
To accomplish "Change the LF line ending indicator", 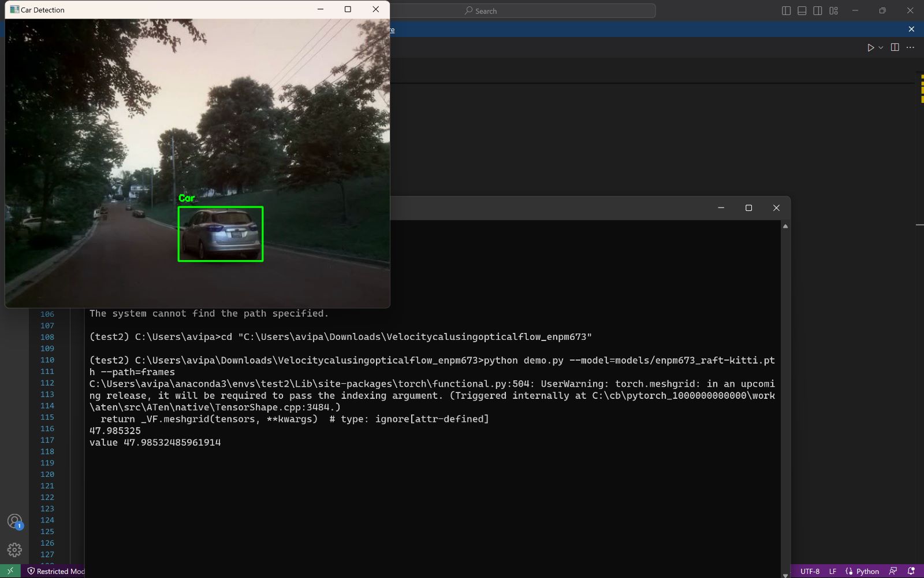I will tap(832, 571).
